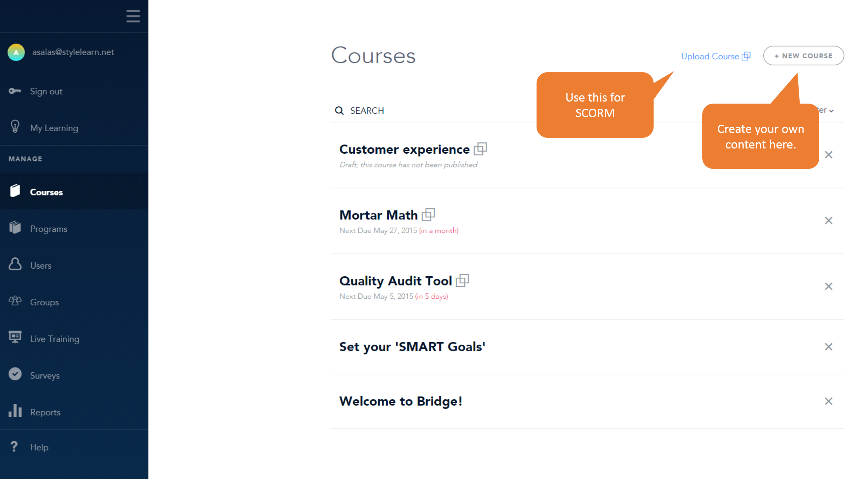The height and width of the screenshot is (479, 868).
Task: Click the Help question mark icon
Action: click(x=14, y=447)
